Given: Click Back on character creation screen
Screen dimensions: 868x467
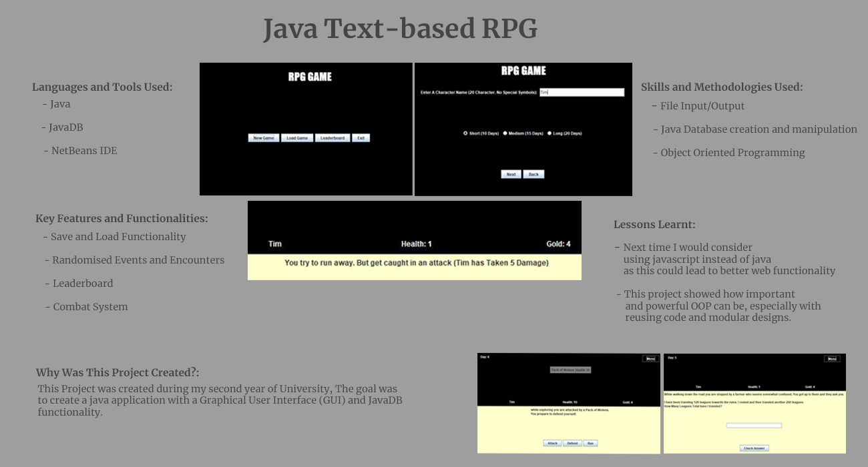Looking at the screenshot, I should click(533, 174).
